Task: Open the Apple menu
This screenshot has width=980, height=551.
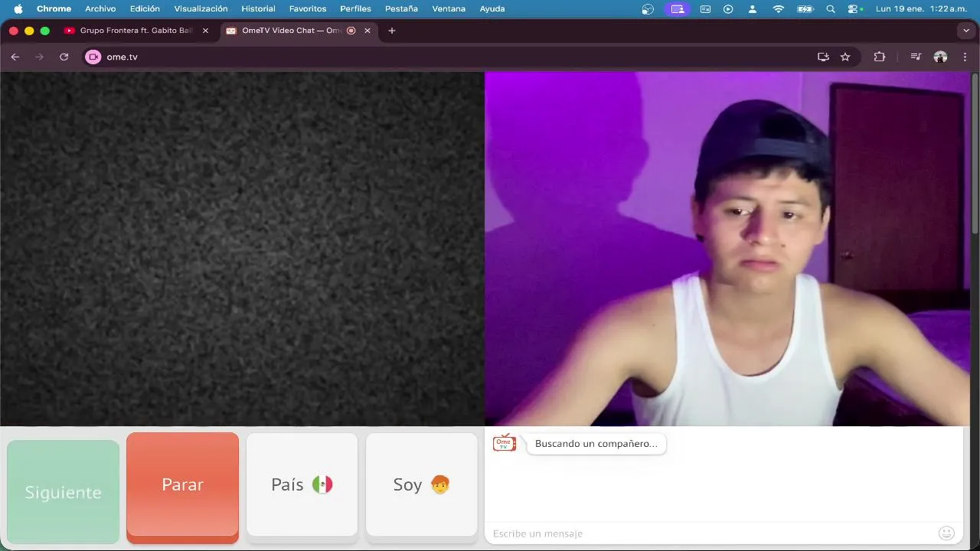Action: 18,8
